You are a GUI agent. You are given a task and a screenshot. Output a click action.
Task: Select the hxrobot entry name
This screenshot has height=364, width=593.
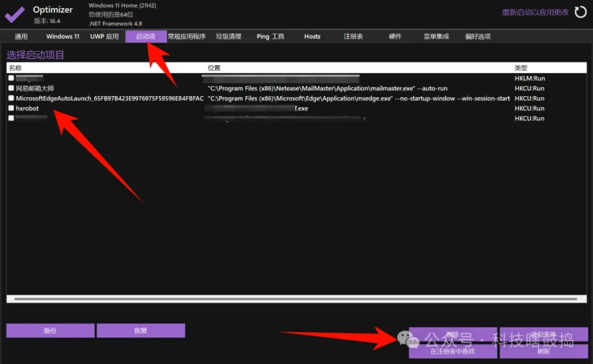27,108
